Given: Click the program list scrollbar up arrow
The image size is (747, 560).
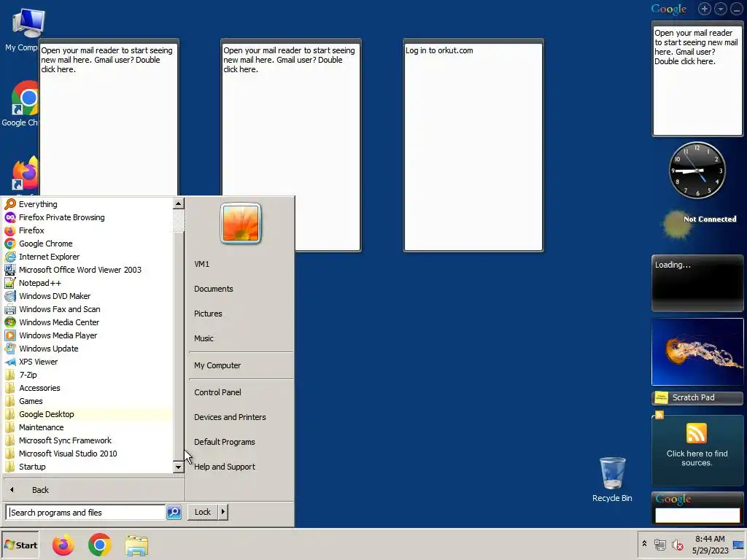Looking at the screenshot, I should pyautogui.click(x=179, y=204).
